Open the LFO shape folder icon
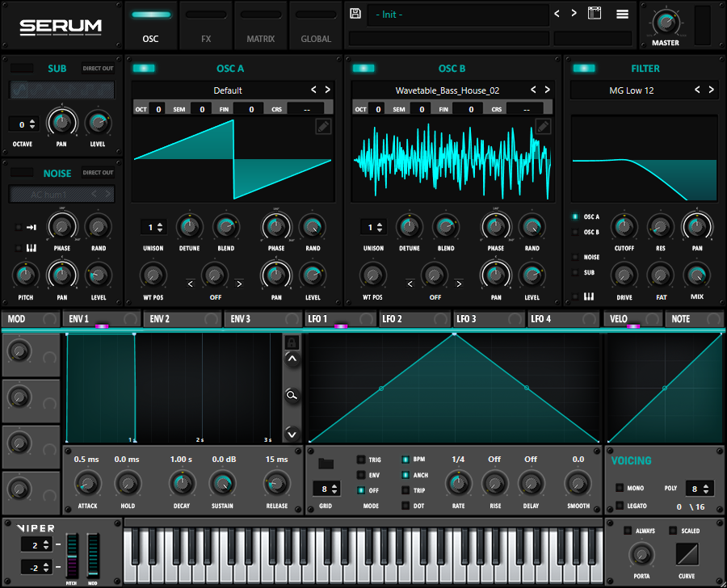The height and width of the screenshot is (588, 727). pos(326,464)
